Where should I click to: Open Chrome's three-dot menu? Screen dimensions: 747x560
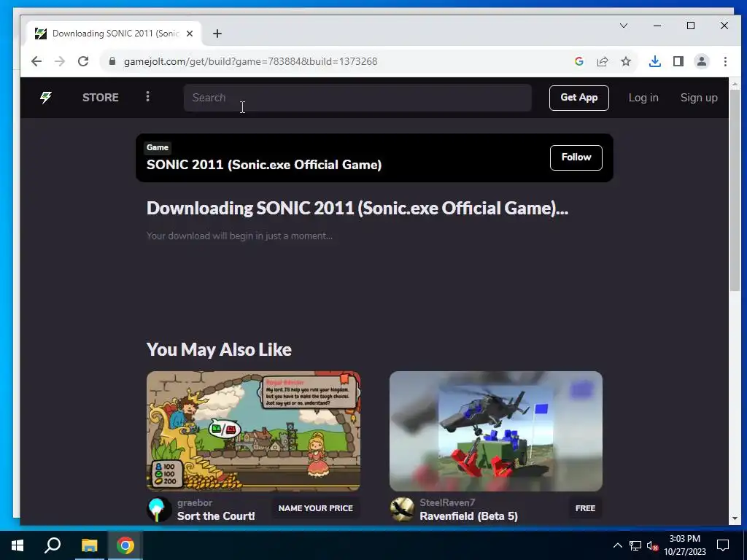pos(725,61)
